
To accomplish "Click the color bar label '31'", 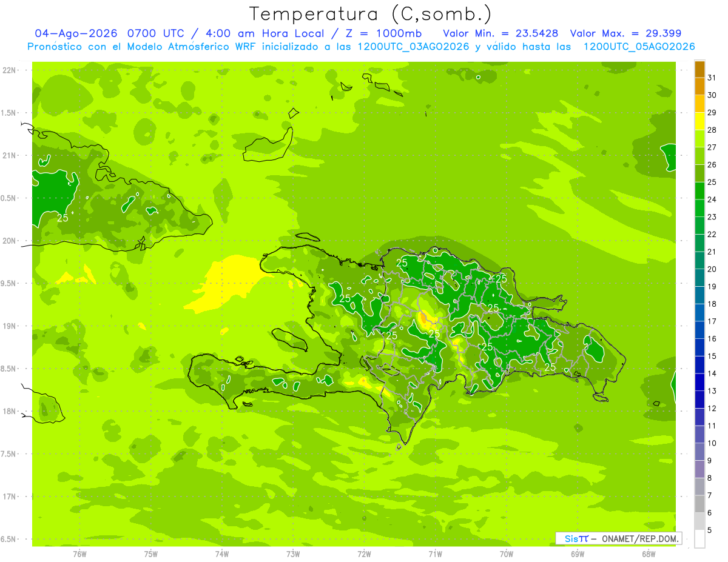I will (x=712, y=78).
